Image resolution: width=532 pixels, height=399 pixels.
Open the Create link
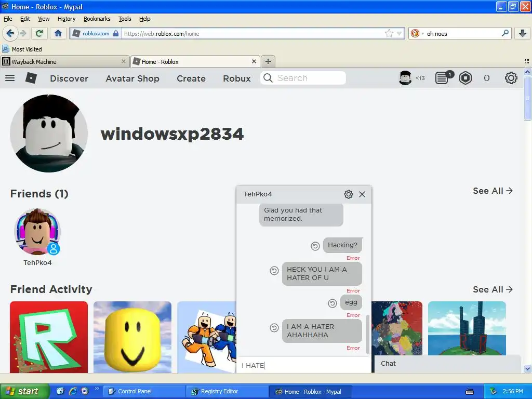click(191, 78)
